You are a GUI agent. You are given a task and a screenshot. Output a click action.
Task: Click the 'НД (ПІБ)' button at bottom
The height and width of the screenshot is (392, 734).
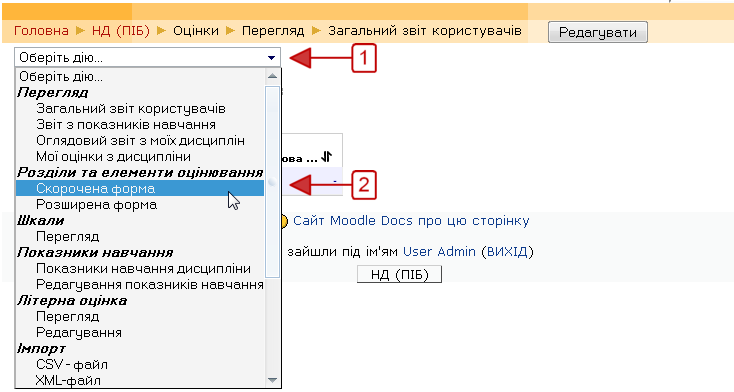[x=399, y=274]
